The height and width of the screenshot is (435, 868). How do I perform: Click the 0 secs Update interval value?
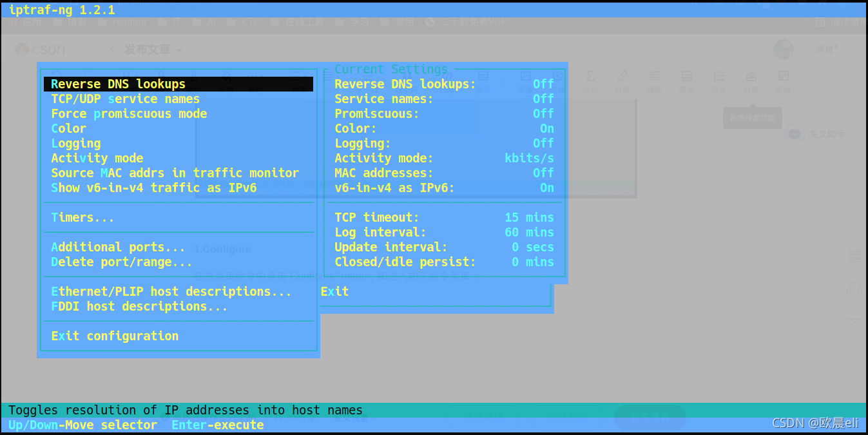[533, 247]
